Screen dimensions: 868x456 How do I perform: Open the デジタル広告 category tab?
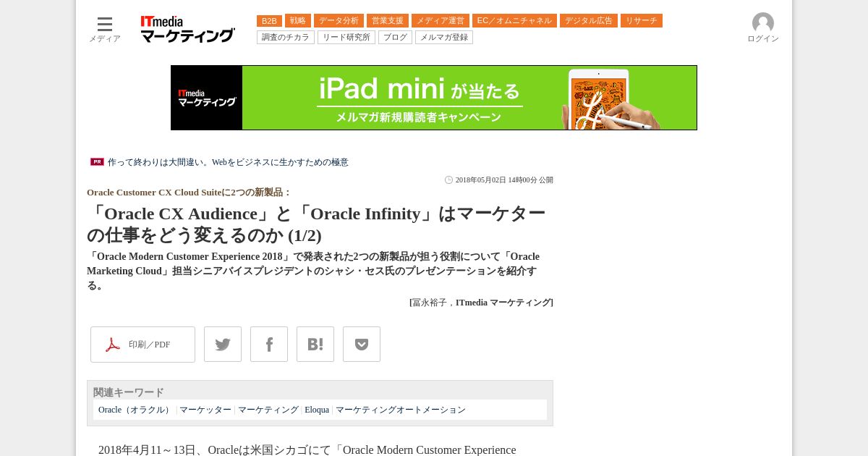(x=589, y=21)
